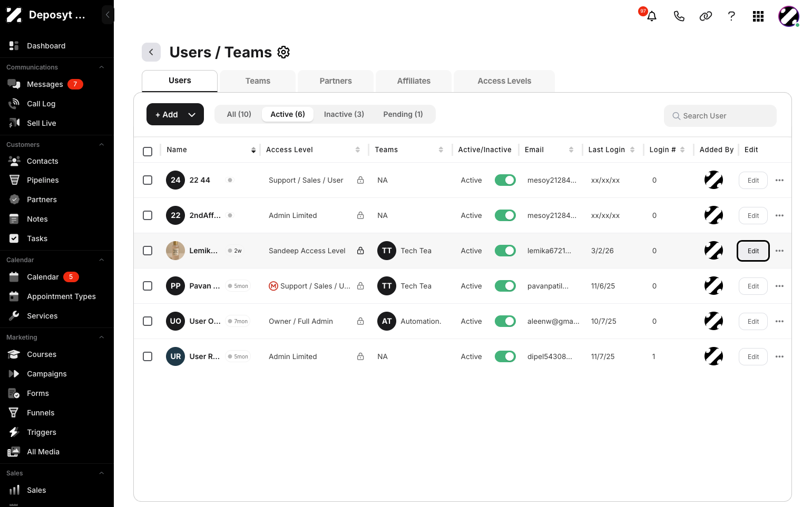Click Edit for Lemik... row
The height and width of the screenshot is (507, 812).
tap(753, 251)
